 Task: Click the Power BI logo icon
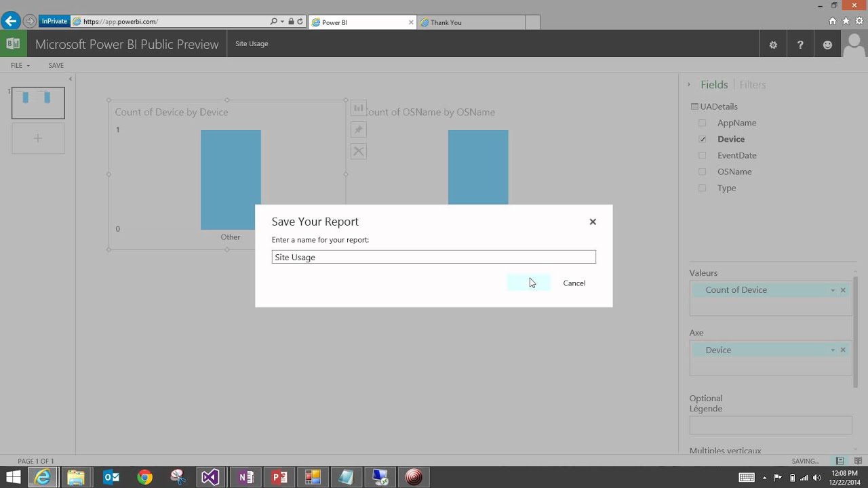pos(13,44)
